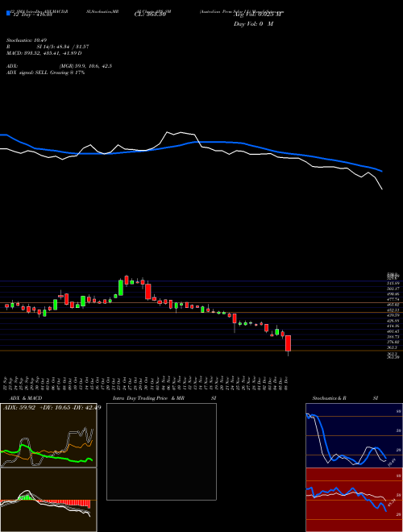Image resolution: width=403 pixels, height=532 pixels.
Task: Click the 'SI 14/3: 48.34 / 31.57' reading
Action: [x=63, y=47]
